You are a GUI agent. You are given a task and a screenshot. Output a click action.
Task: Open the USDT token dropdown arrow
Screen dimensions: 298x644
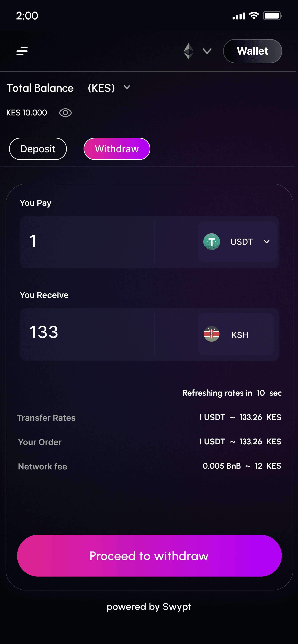(267, 242)
